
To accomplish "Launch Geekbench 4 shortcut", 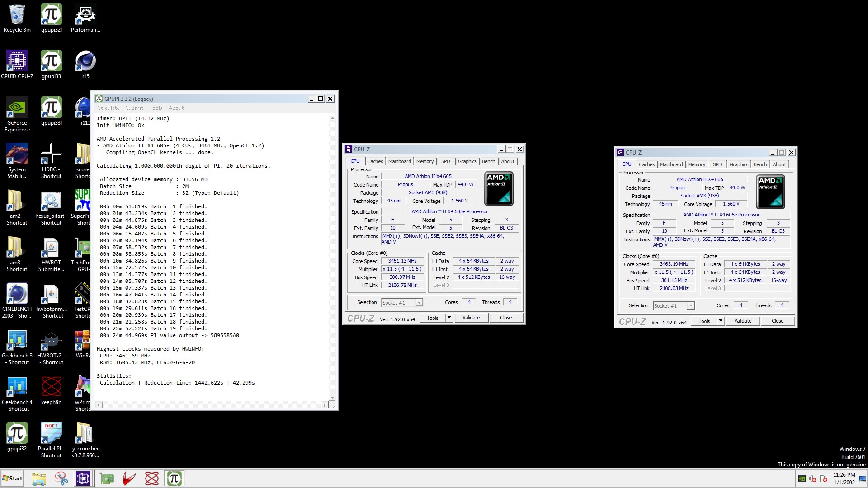I will coord(17,394).
